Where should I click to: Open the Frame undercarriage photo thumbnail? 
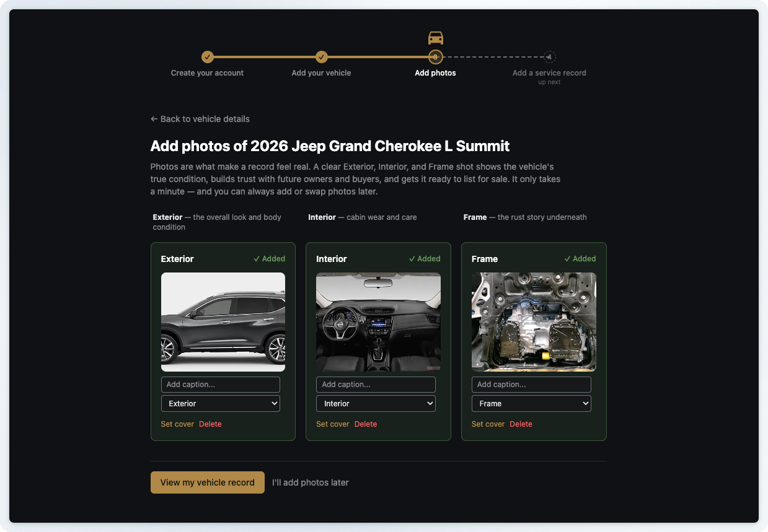[534, 322]
